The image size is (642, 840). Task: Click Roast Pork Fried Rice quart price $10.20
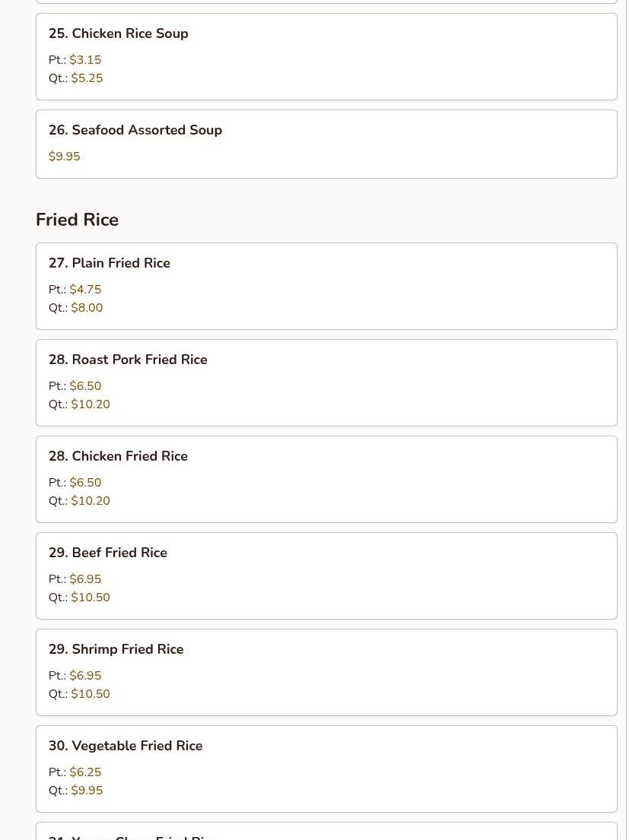pyautogui.click(x=91, y=404)
